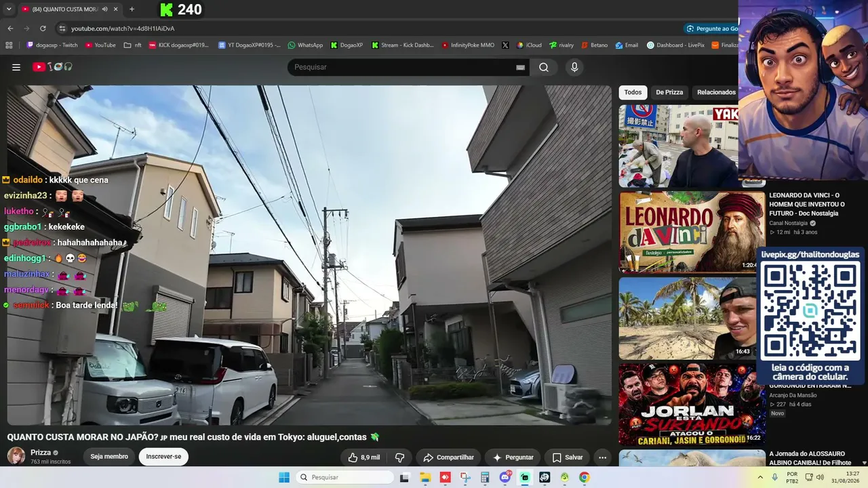Viewport: 868px width, 488px height.
Task: Go to YouTube home via the logo
Action: coord(52,67)
